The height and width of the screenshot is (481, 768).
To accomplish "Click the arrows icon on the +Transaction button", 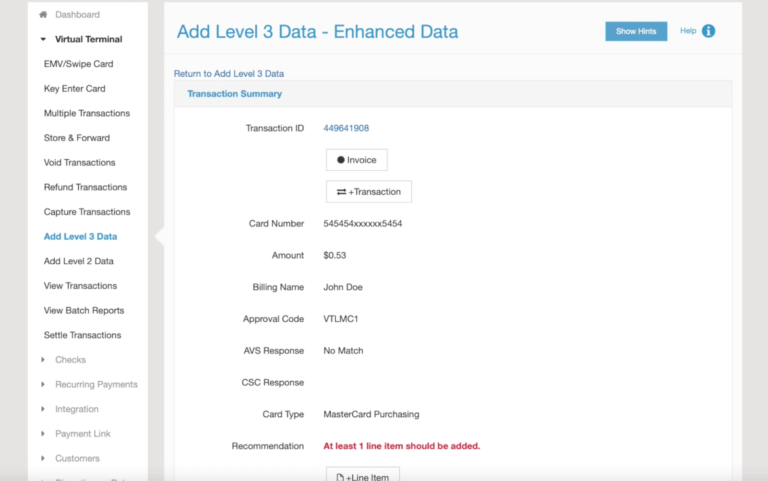I will [x=341, y=192].
